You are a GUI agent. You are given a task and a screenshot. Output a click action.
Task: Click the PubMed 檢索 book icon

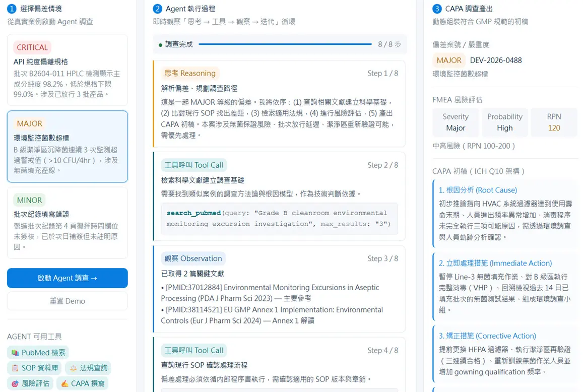(15, 353)
